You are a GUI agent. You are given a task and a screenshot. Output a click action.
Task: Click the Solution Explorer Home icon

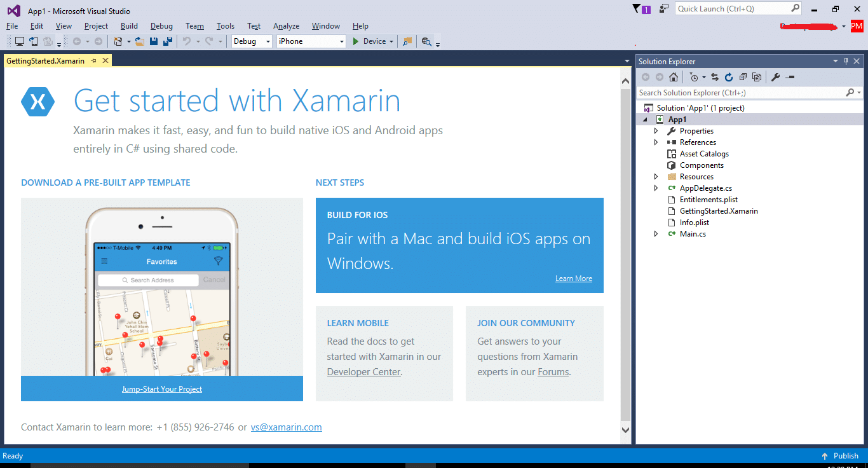674,77
